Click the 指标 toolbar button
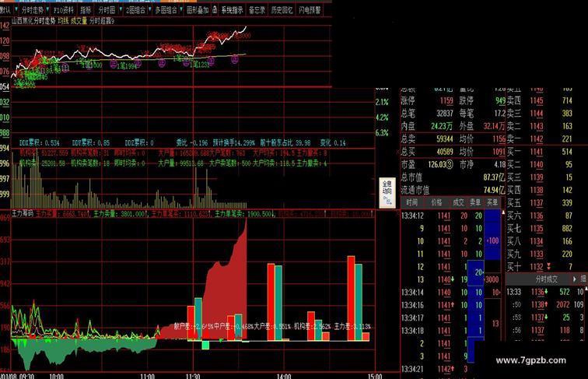Screen dimensions: 588x379 (x=86, y=10)
